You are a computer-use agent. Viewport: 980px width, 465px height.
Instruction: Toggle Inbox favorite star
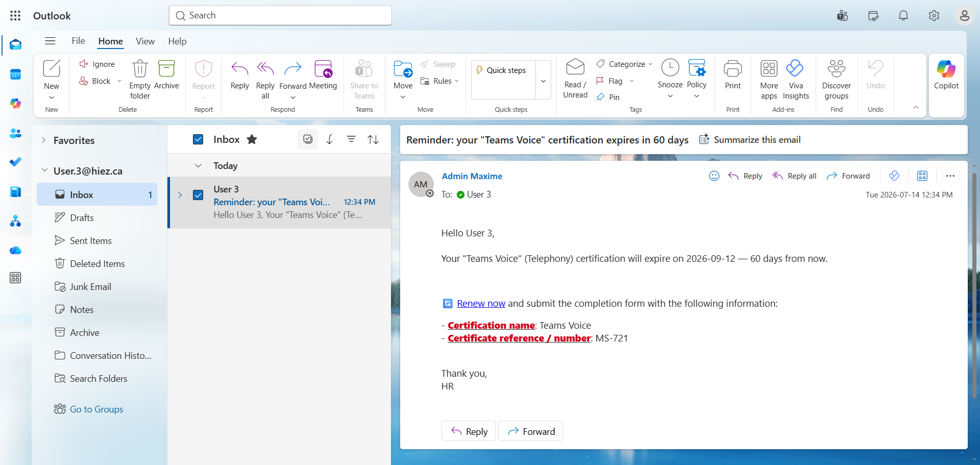click(x=252, y=139)
